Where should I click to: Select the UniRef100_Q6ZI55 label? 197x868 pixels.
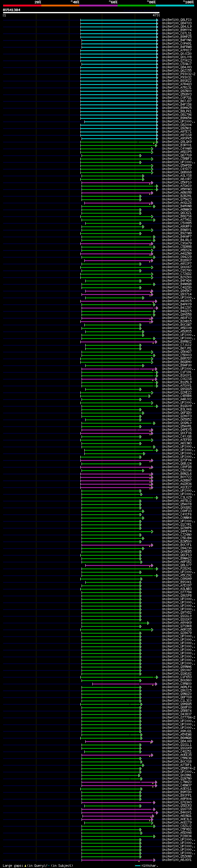pyautogui.click(x=176, y=71)
